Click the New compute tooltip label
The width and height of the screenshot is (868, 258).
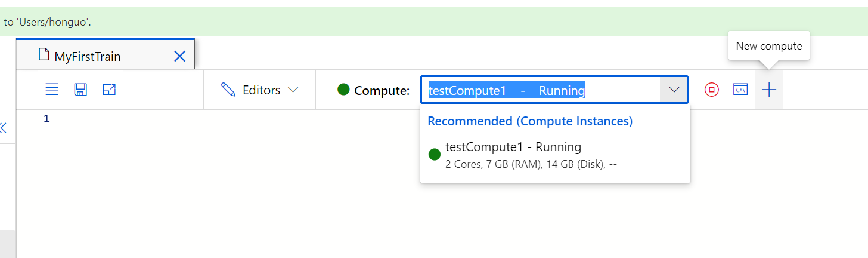[769, 46]
